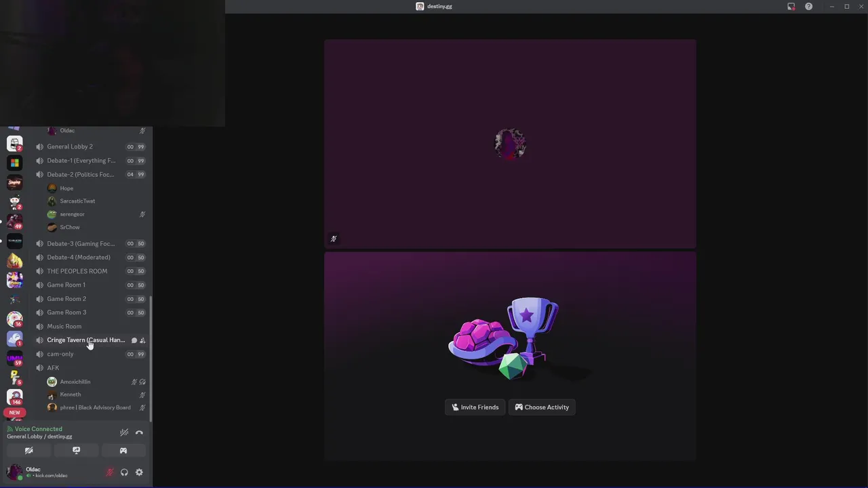The height and width of the screenshot is (488, 868).
Task: Join Game Room 3 voice channel
Action: [x=90, y=312]
